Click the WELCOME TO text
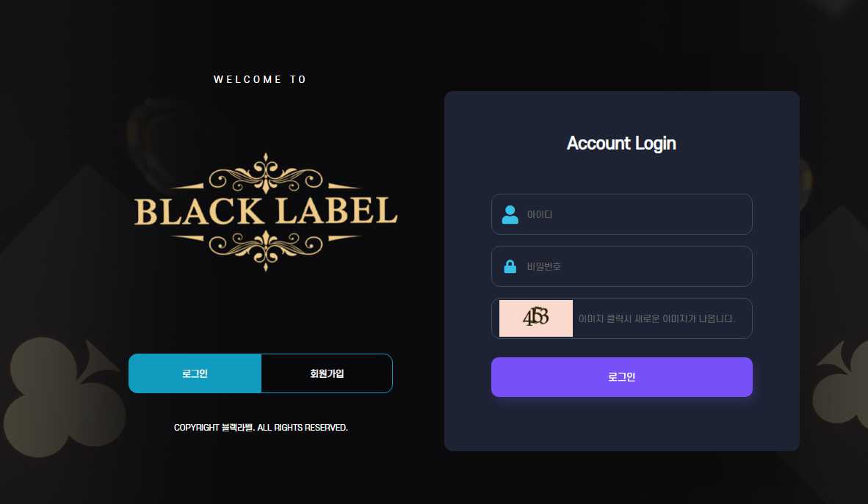This screenshot has width=868, height=504. pyautogui.click(x=260, y=79)
